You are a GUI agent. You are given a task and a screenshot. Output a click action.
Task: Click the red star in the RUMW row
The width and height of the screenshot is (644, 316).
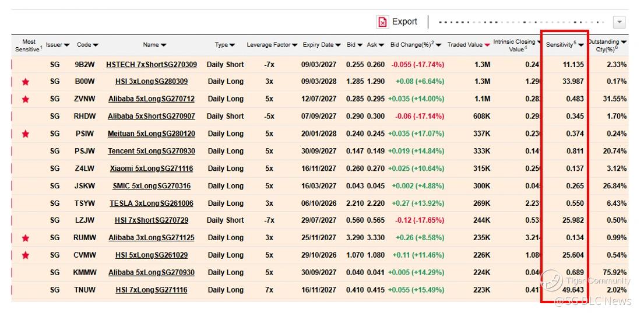point(26,238)
